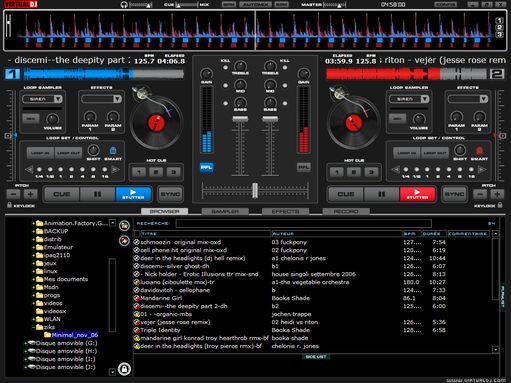Toggle the right Mid kill button
This screenshot has width=511, height=383.
coord(285,85)
